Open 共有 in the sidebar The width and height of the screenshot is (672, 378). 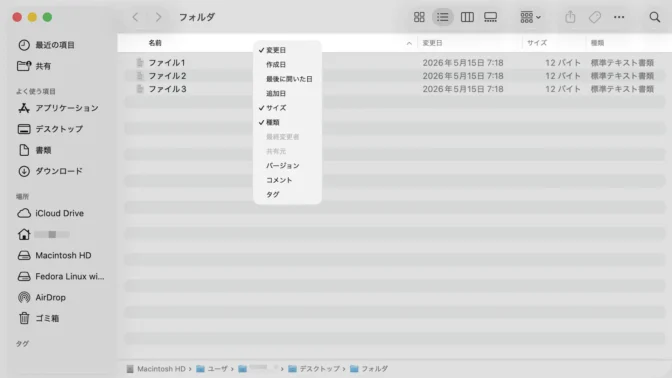click(x=34, y=66)
